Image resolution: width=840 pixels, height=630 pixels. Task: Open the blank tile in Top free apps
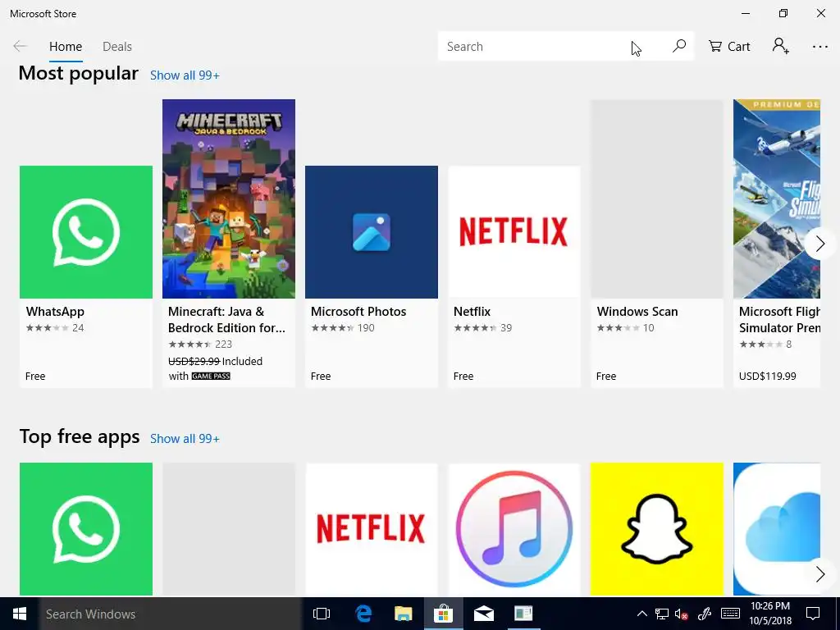coord(229,529)
